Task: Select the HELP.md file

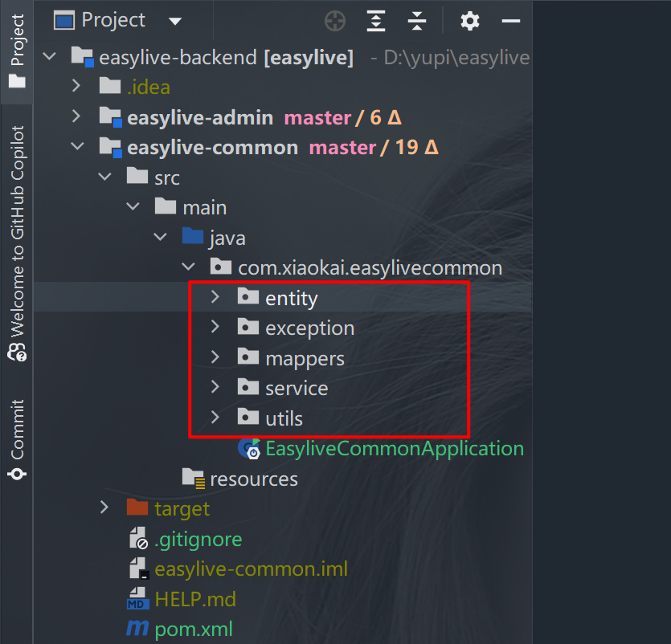Action: click(194, 599)
